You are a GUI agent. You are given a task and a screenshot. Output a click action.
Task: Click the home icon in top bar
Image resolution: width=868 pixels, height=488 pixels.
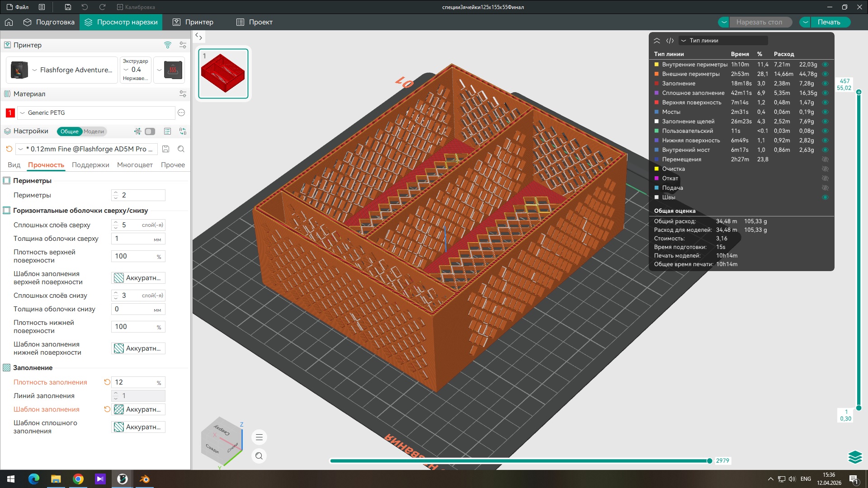(9, 22)
